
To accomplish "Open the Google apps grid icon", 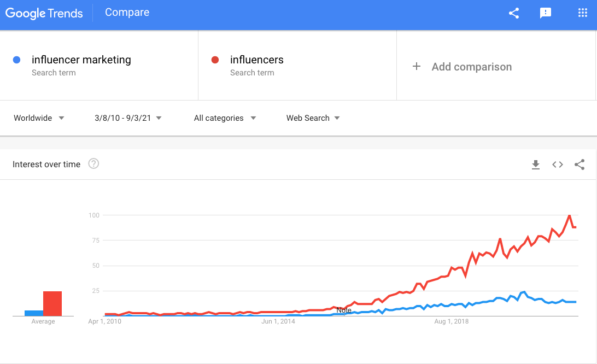I will click(583, 13).
